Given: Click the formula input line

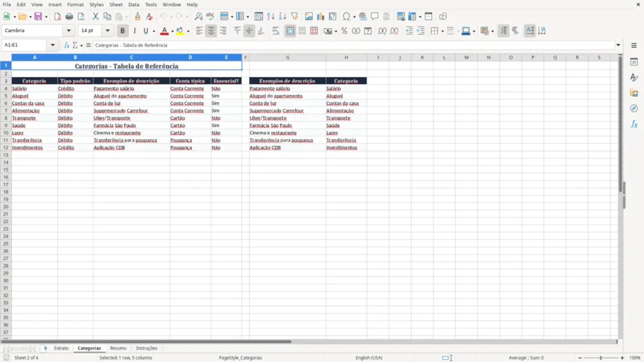Looking at the screenshot, I should pos(353,45).
